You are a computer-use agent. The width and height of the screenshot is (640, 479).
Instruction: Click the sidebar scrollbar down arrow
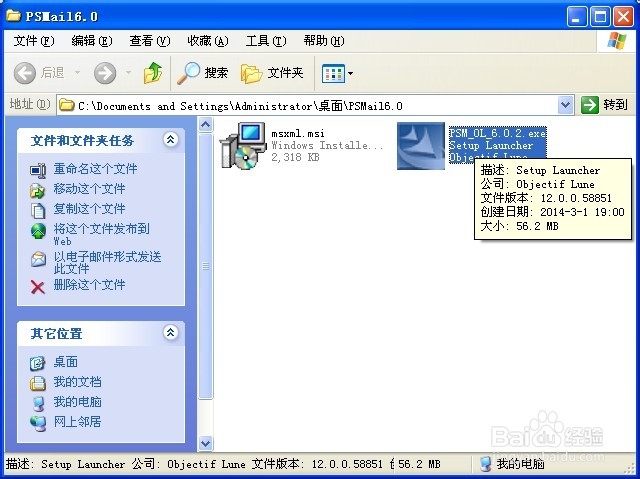[205, 443]
